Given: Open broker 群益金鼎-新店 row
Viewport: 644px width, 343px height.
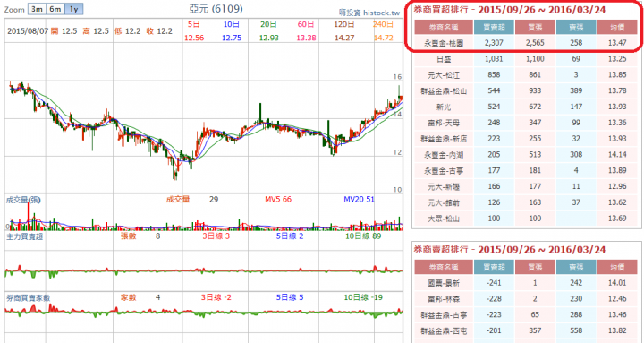Looking at the screenshot, I should pyautogui.click(x=443, y=139).
